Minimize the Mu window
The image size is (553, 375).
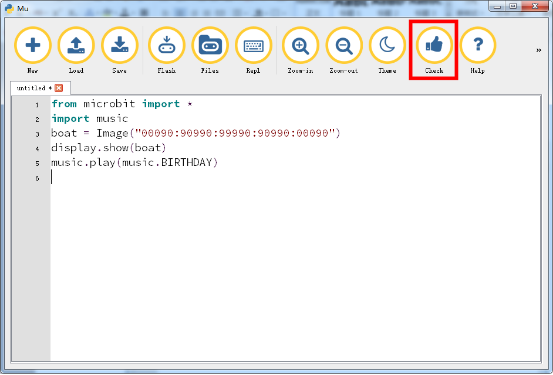[497, 6]
